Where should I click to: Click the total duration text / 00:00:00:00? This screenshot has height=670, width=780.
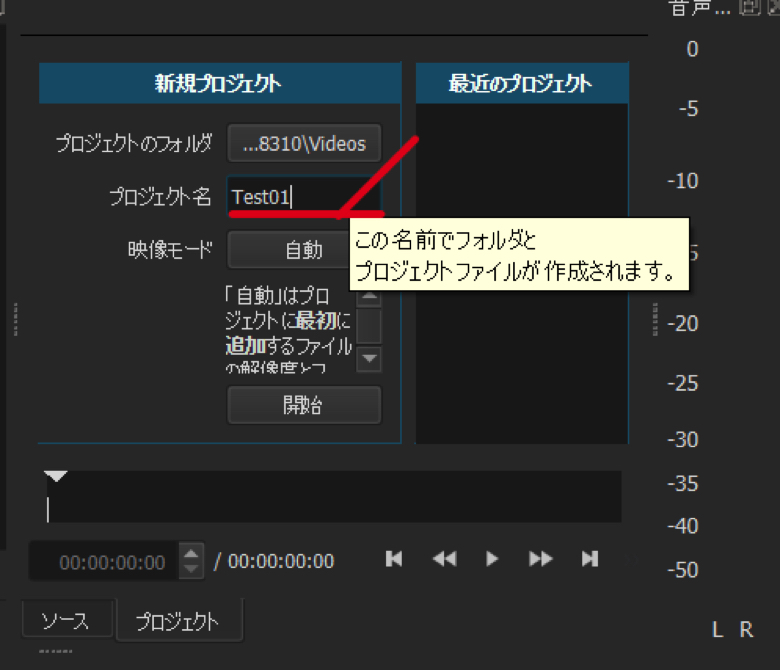click(274, 561)
